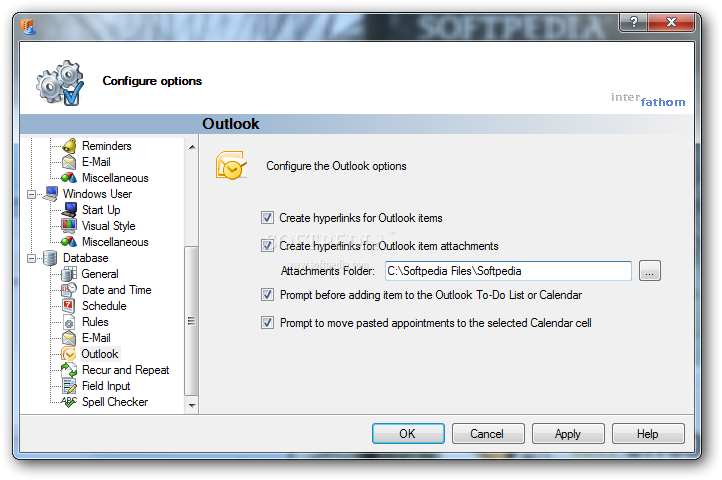
Task: Click the tree scrollbar up arrow
Action: point(192,147)
